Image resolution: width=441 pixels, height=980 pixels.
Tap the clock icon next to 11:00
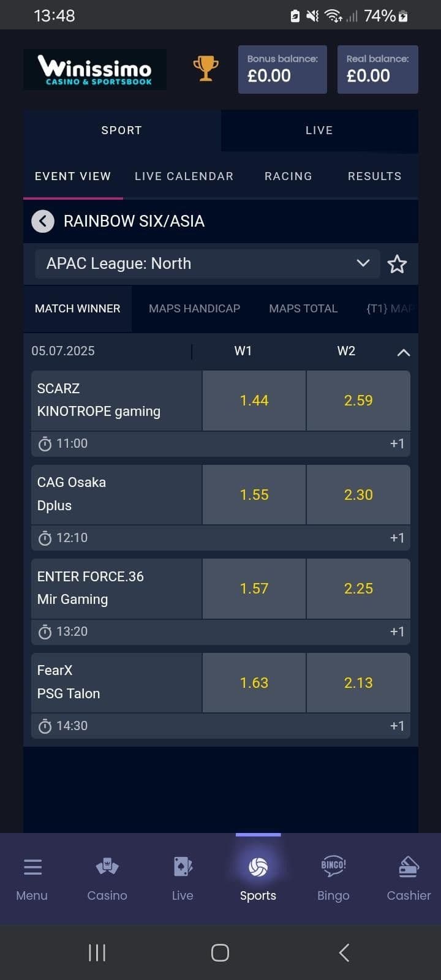coord(45,443)
